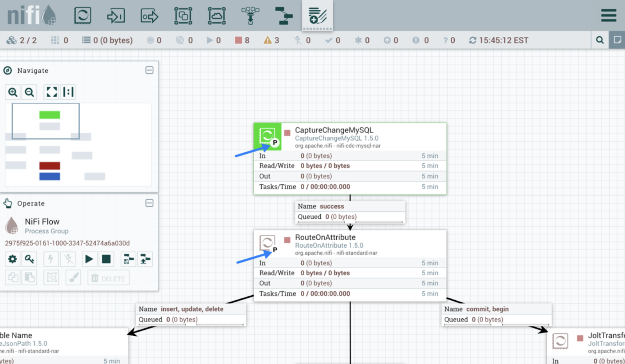Click the red block in birdseye view
The width and height of the screenshot is (625, 364).
pyautogui.click(x=50, y=166)
